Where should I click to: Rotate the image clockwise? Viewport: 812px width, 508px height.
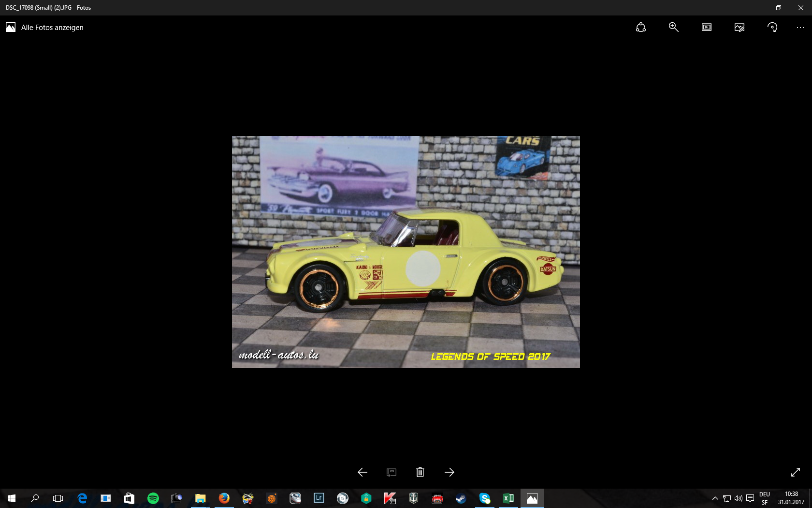click(772, 27)
